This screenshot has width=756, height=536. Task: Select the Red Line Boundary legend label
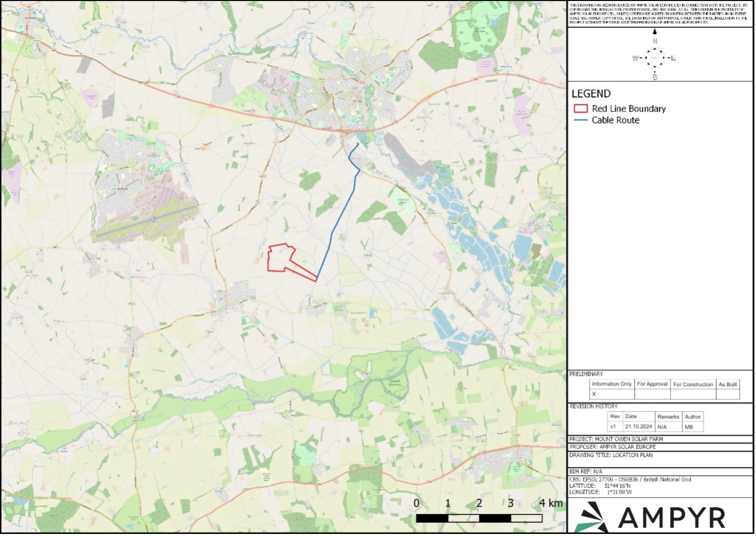(628, 109)
